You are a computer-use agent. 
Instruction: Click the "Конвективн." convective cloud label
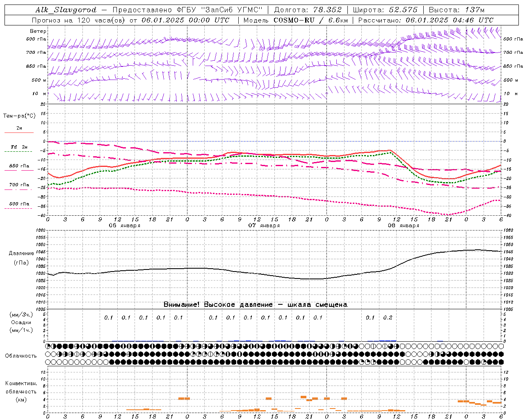21,383
